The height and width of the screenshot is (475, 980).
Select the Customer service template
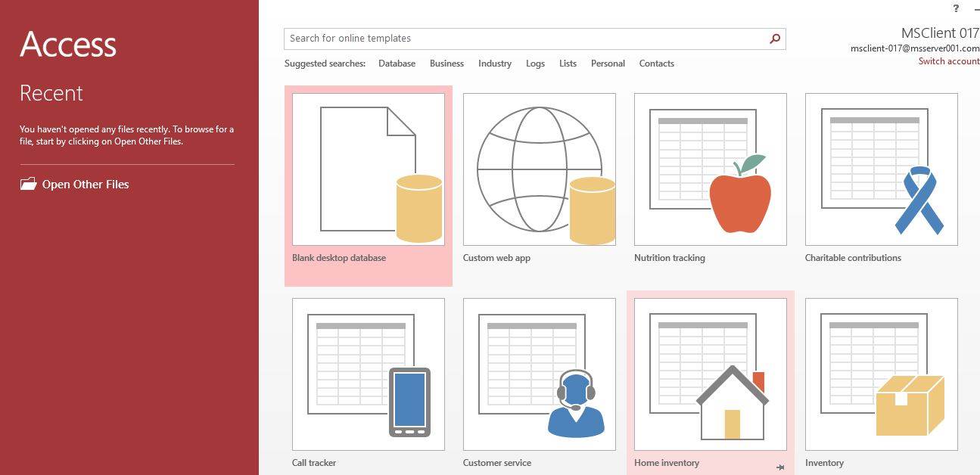pyautogui.click(x=538, y=374)
